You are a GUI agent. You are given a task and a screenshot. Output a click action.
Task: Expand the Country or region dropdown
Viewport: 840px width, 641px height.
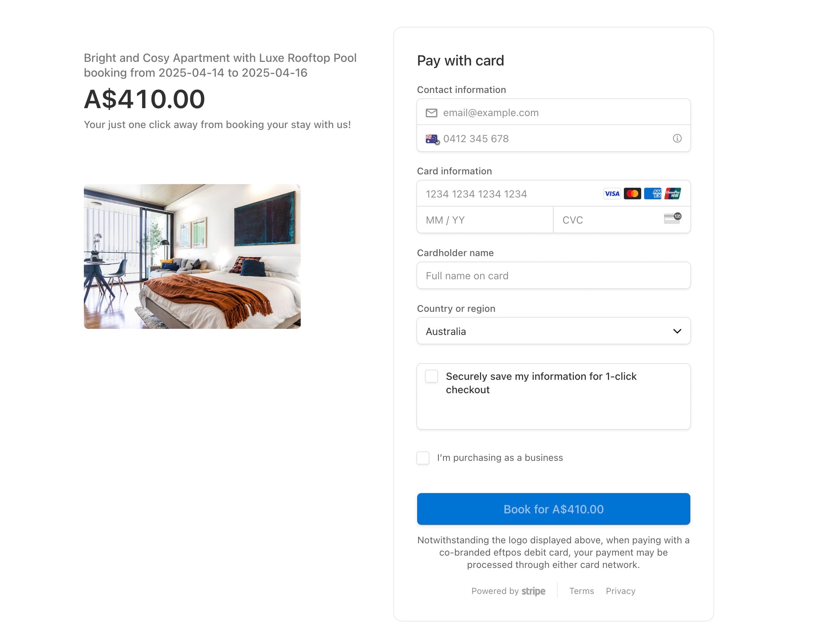(x=553, y=331)
